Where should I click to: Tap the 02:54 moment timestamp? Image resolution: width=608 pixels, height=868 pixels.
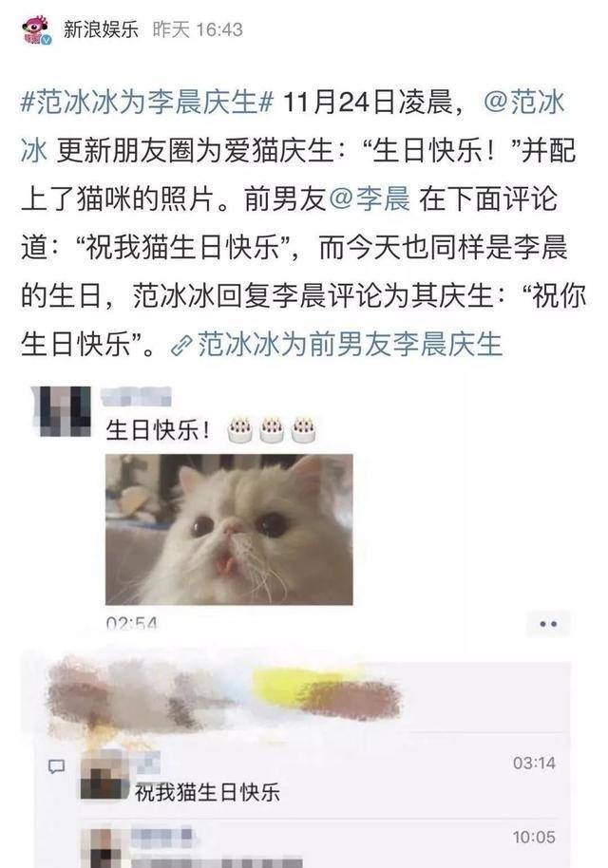tap(132, 624)
